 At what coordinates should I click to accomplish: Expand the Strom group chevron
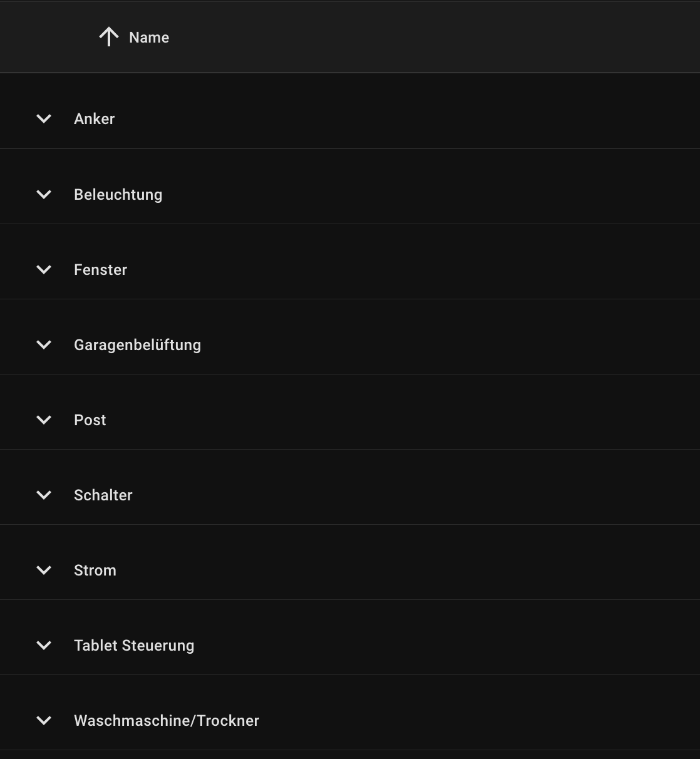click(x=44, y=571)
